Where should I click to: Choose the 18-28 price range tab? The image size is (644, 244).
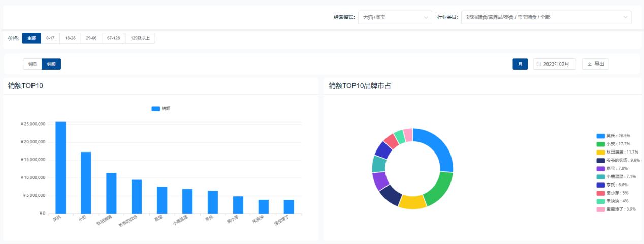[70, 38]
